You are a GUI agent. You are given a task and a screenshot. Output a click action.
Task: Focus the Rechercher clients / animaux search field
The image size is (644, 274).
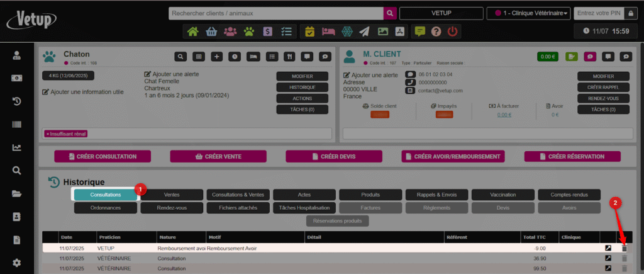[x=275, y=13]
